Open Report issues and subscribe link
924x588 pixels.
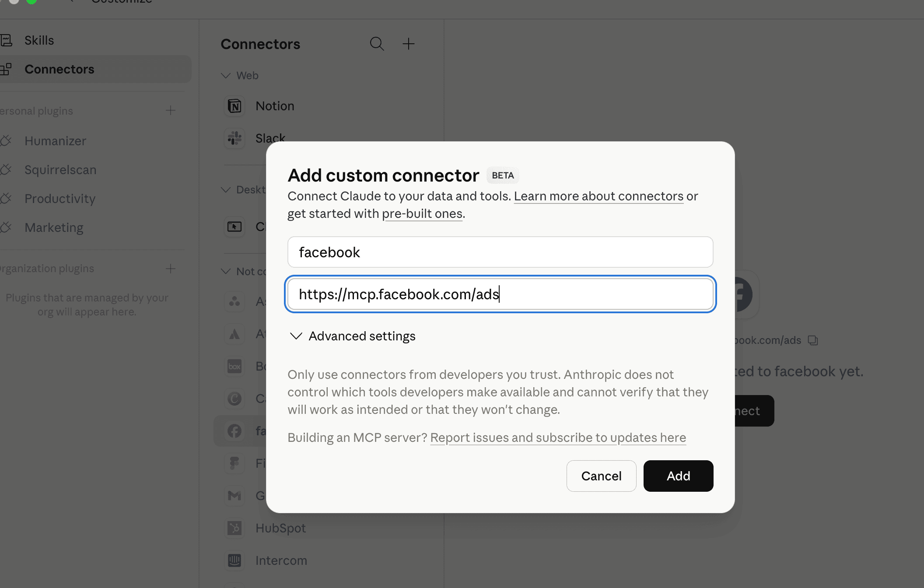pos(558,437)
